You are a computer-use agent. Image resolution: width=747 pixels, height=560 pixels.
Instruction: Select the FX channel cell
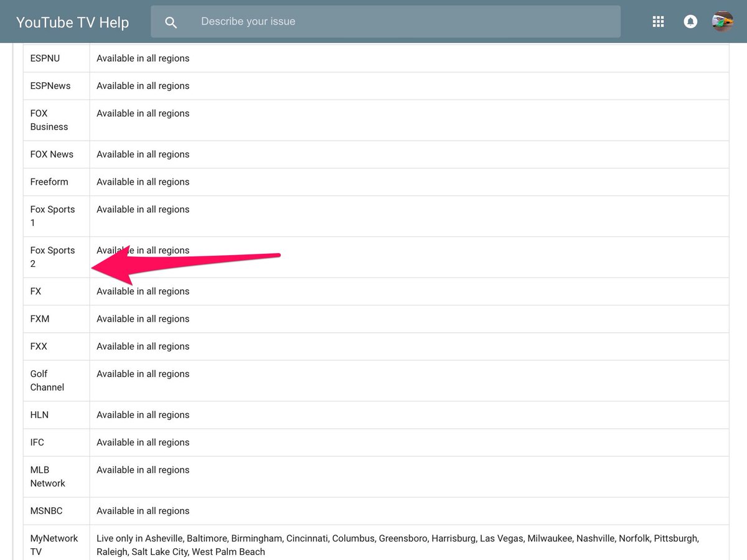57,291
